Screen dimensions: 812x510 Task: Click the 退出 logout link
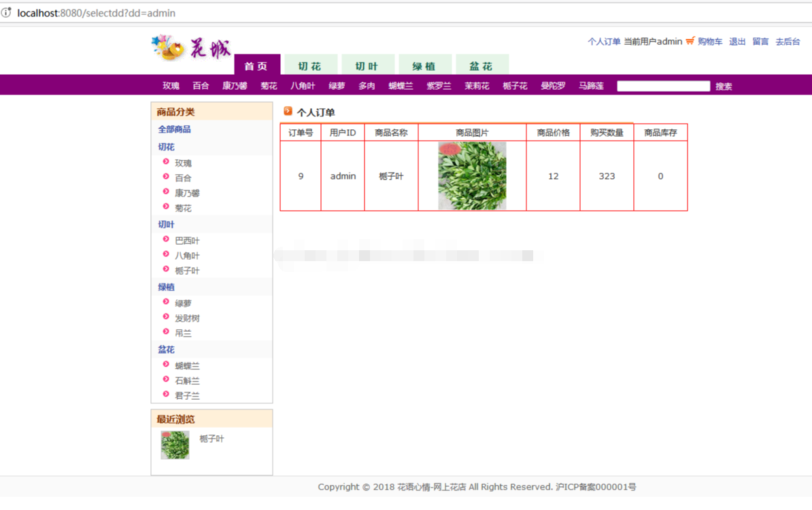tap(737, 41)
